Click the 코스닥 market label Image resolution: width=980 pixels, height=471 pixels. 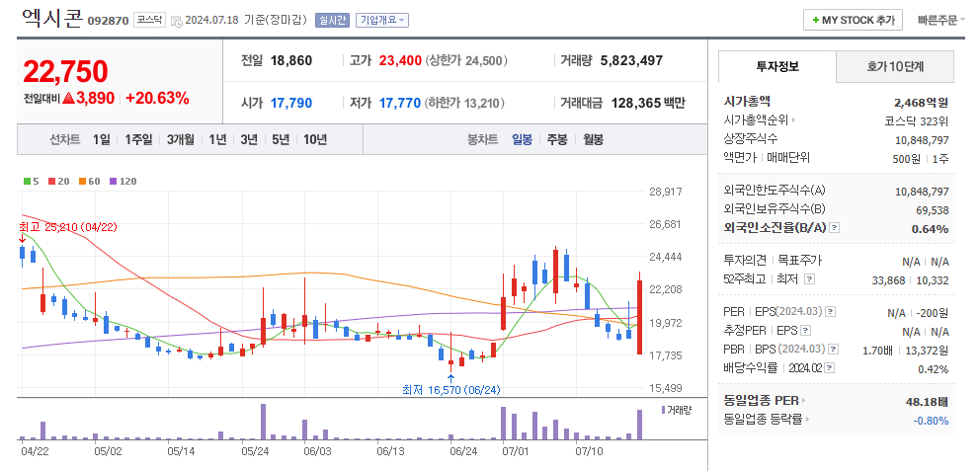click(149, 20)
